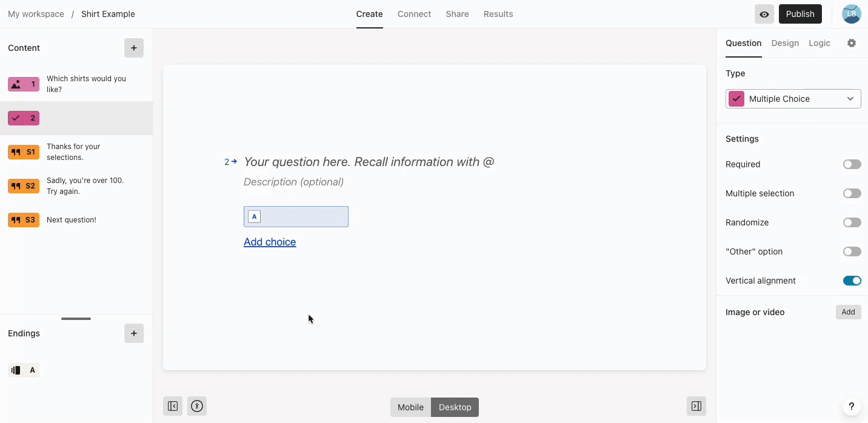The image size is (868, 423).
Task: Open the Multiple Choice type dropdown
Action: point(793,99)
